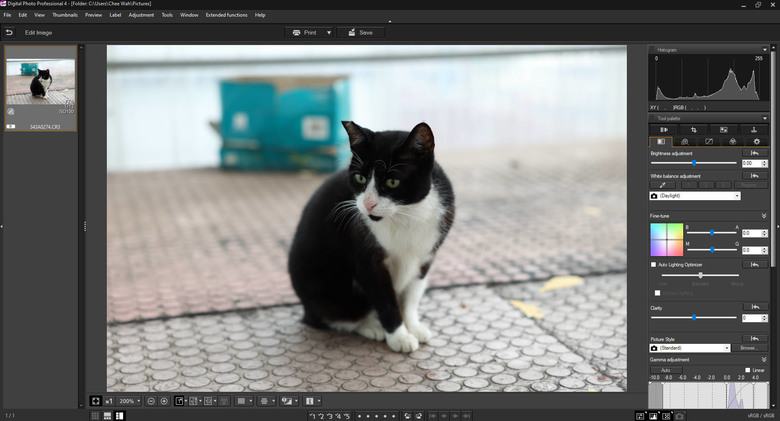Click Browse next to Picture Style

[x=749, y=348]
